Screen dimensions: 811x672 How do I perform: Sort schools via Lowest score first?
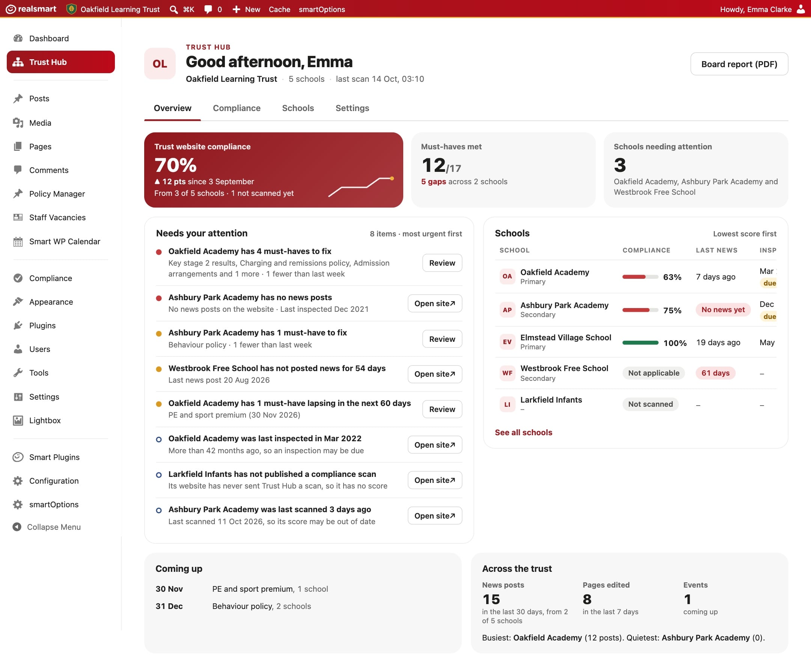pyautogui.click(x=744, y=233)
